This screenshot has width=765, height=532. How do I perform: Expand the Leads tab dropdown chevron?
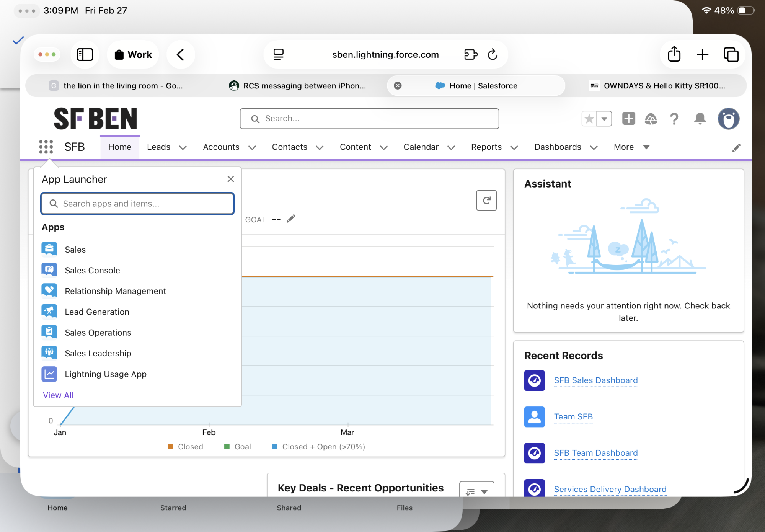tap(183, 148)
